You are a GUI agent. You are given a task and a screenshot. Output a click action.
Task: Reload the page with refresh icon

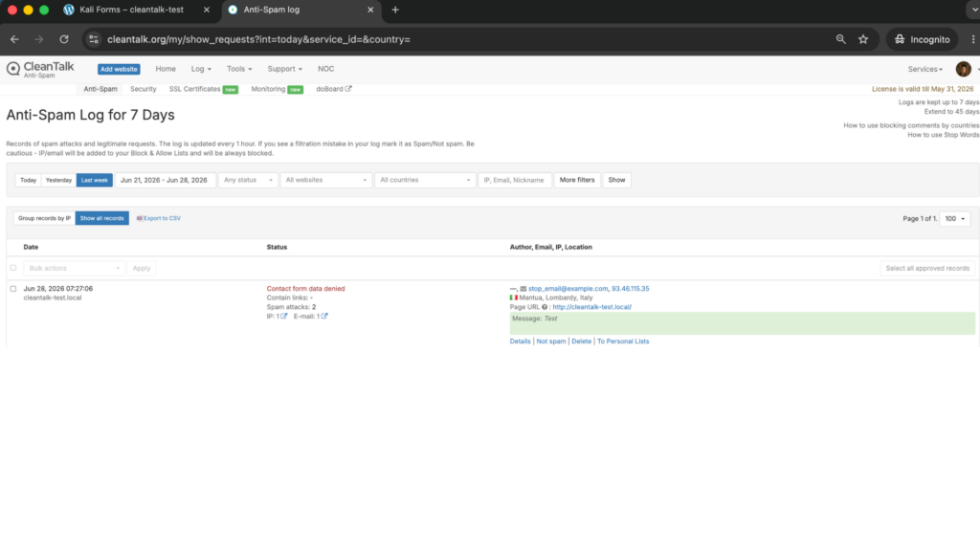64,39
